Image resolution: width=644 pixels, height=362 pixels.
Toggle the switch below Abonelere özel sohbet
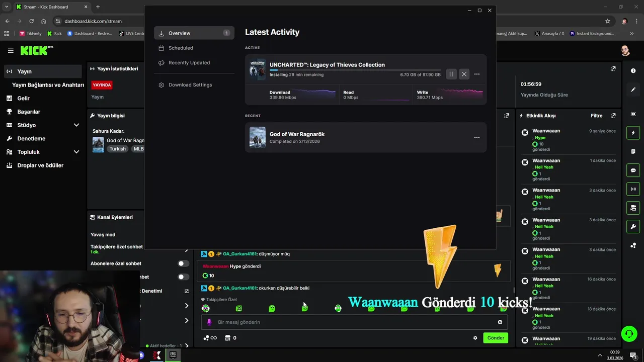tap(184, 277)
